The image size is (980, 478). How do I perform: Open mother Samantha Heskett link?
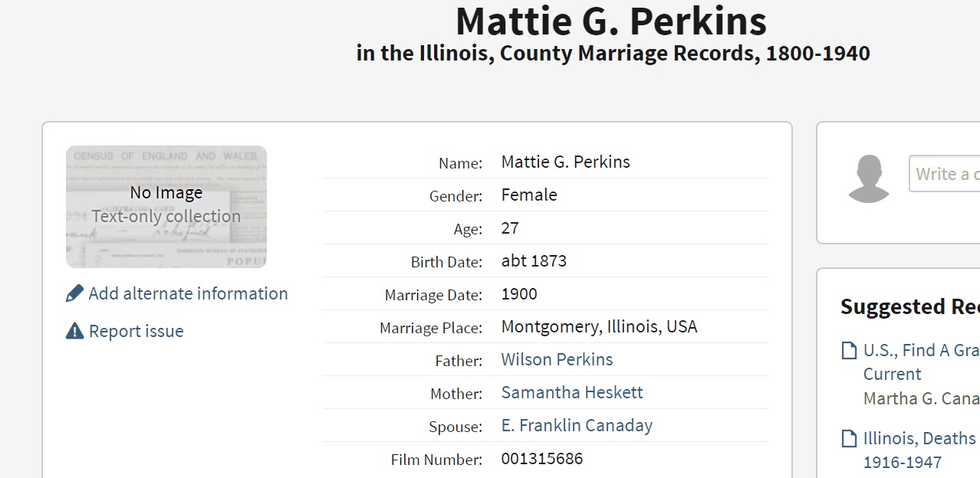[572, 392]
